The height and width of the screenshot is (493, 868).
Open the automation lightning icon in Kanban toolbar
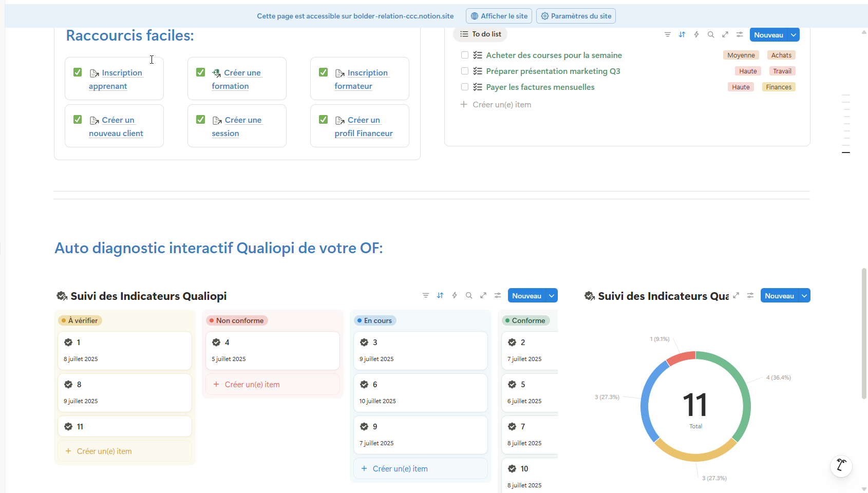(x=455, y=296)
